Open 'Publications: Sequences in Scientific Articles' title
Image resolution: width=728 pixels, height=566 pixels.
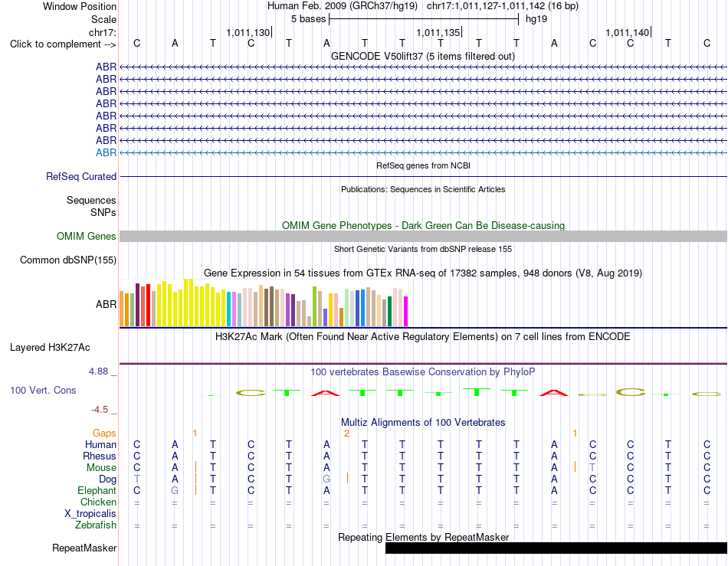[423, 189]
